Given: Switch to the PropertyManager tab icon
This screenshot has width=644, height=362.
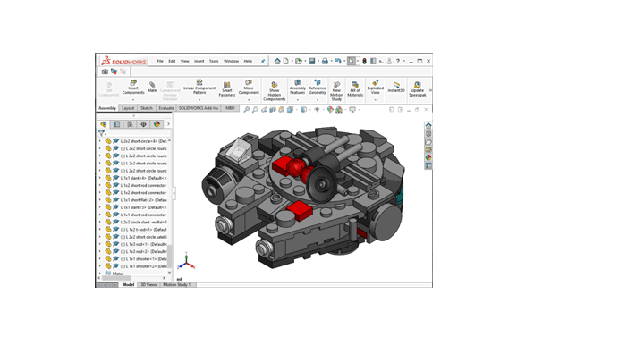Looking at the screenshot, I should [x=116, y=124].
